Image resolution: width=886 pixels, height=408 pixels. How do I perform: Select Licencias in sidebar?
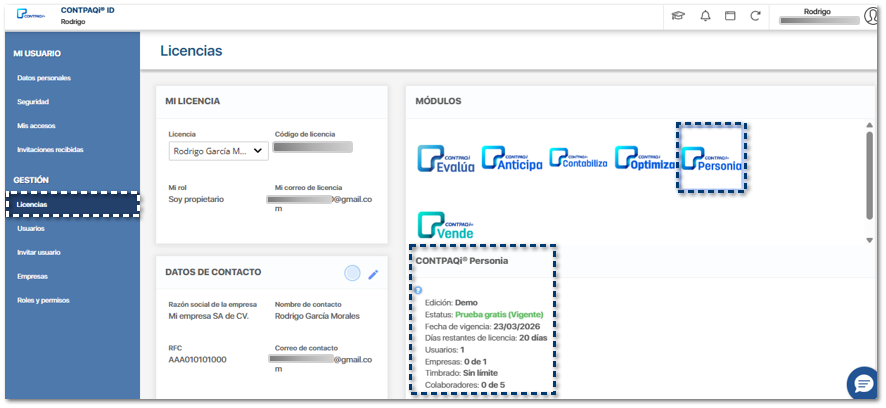coord(72,205)
